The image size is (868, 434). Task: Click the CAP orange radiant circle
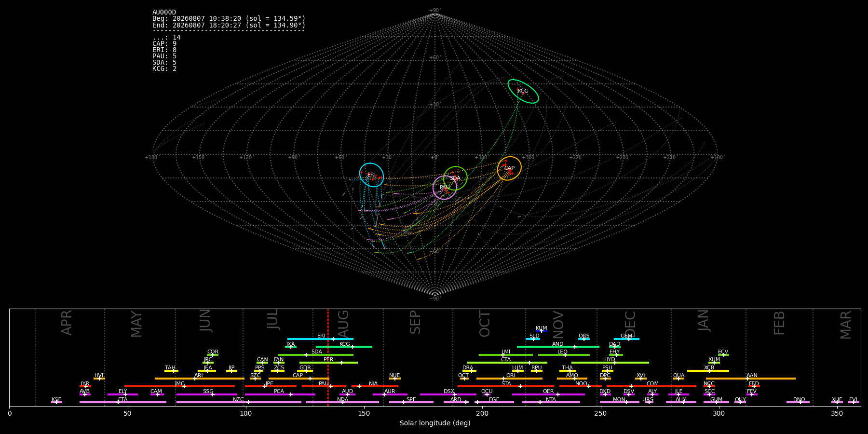coord(509,168)
